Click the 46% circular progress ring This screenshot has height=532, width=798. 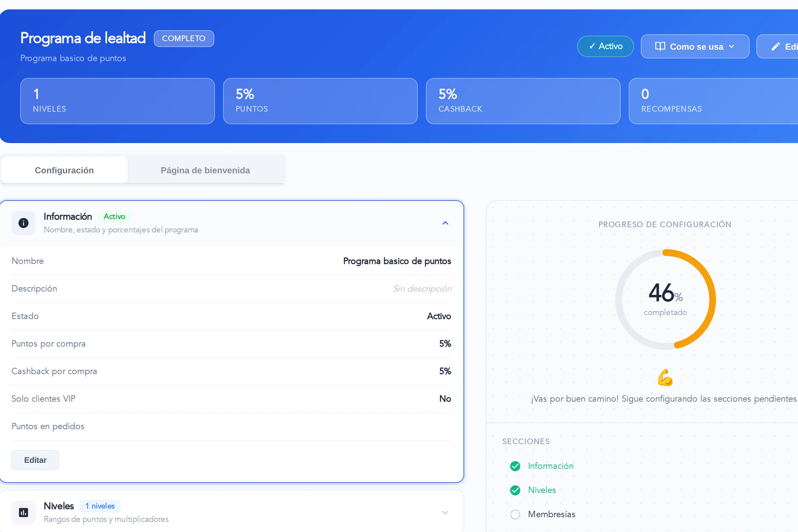(x=665, y=299)
